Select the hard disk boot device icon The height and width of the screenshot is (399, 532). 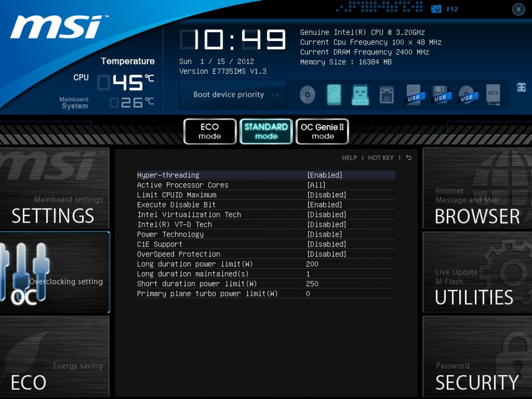tap(334, 95)
